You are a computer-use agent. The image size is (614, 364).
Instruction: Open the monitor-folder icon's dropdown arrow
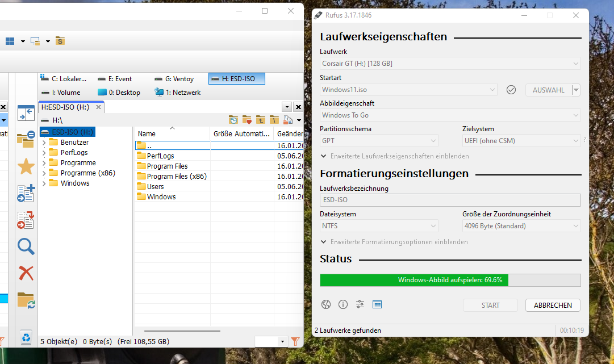point(48,41)
